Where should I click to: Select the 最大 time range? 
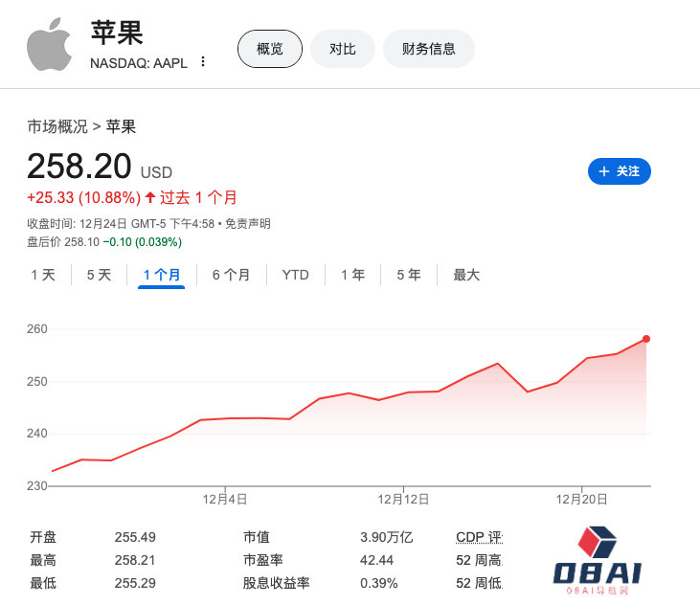coord(466,275)
